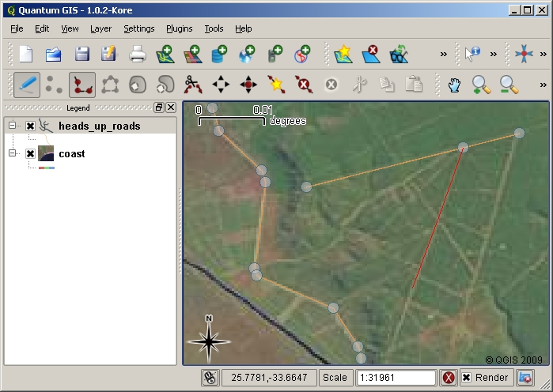Collapse the coast layer tree node
553x392 pixels.
(x=13, y=153)
